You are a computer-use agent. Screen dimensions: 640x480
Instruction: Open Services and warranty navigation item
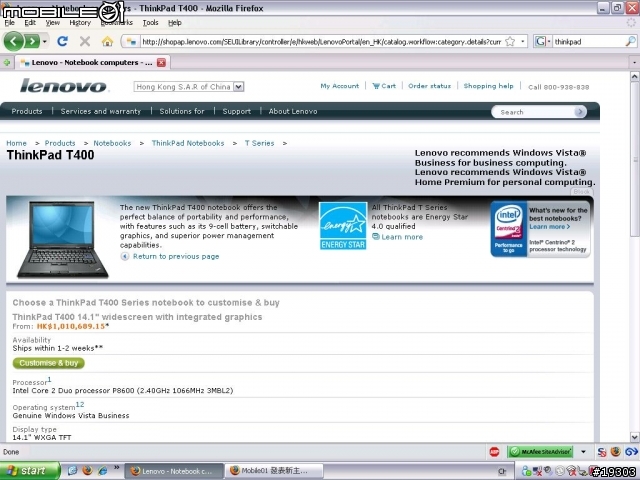(100, 111)
